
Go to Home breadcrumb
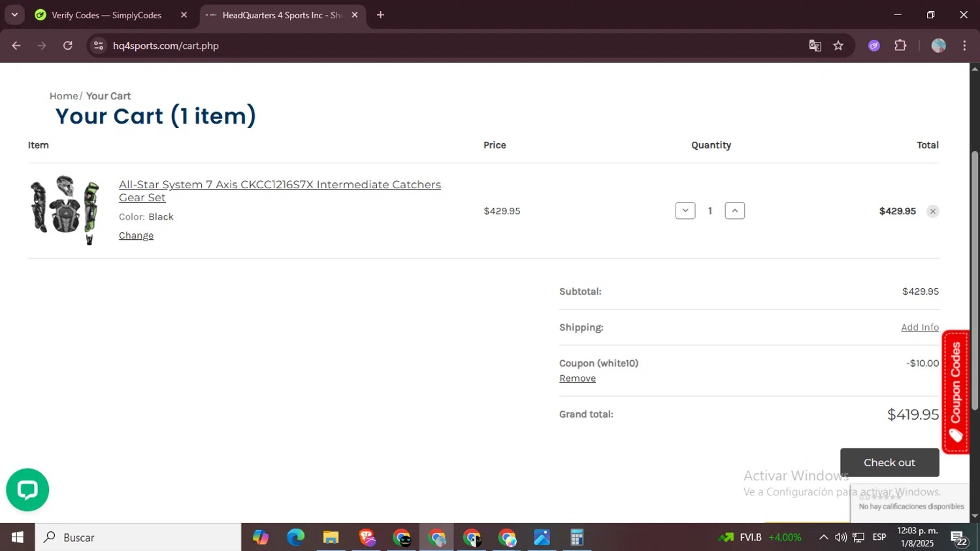[63, 96]
